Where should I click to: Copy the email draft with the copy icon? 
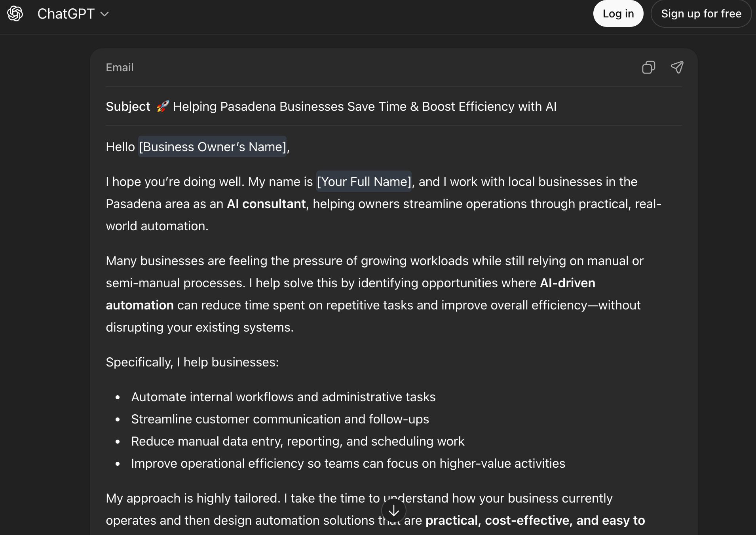(648, 67)
